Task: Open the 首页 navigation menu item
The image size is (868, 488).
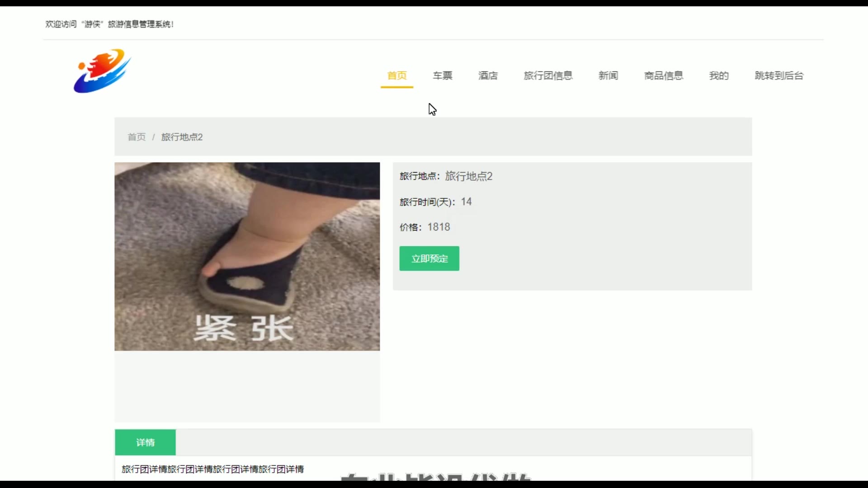Action: pyautogui.click(x=397, y=75)
